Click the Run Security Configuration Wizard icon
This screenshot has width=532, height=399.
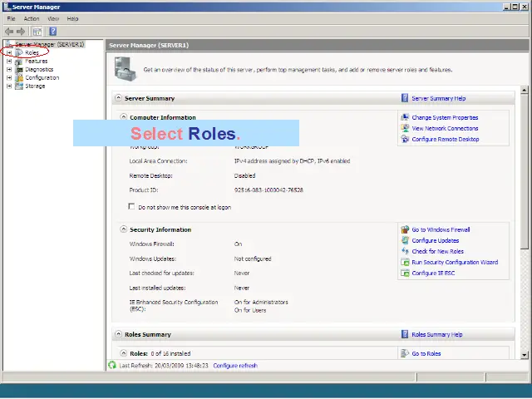click(x=405, y=262)
